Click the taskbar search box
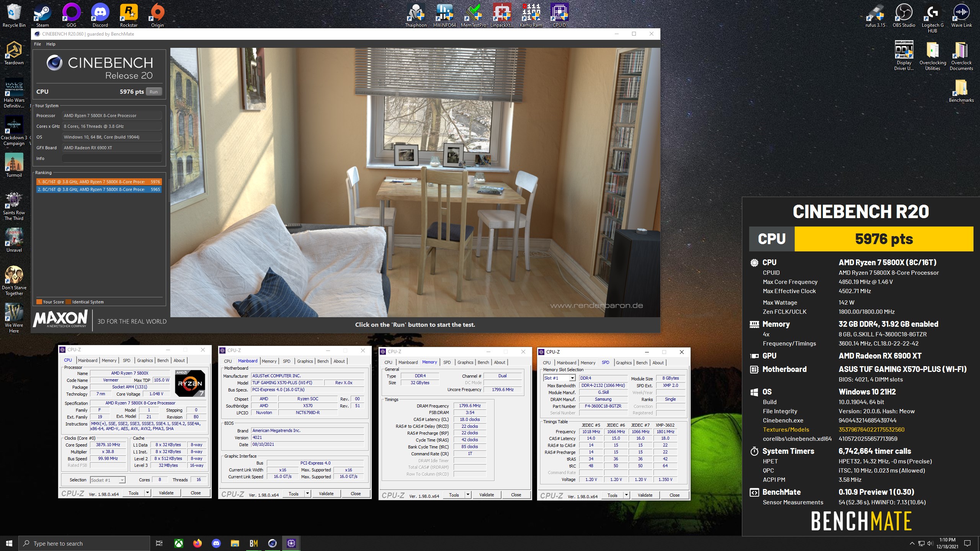 click(x=84, y=543)
